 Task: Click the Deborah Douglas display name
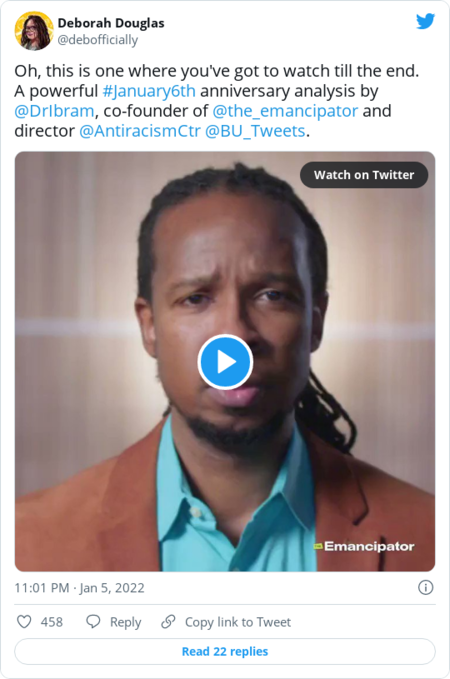click(x=111, y=23)
